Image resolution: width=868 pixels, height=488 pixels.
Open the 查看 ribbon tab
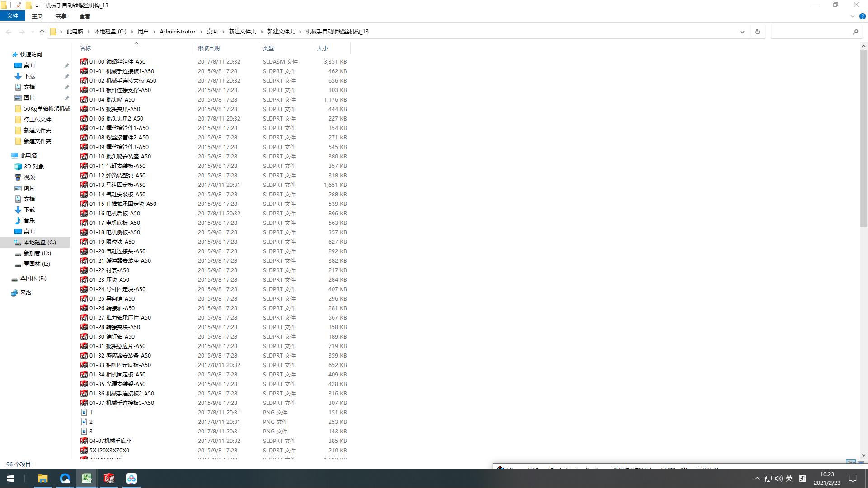click(84, 16)
